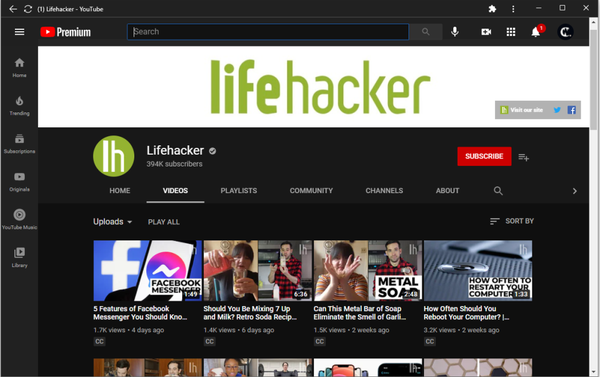Subscribe to the Lifehacker channel
The height and width of the screenshot is (377, 600).
point(484,156)
